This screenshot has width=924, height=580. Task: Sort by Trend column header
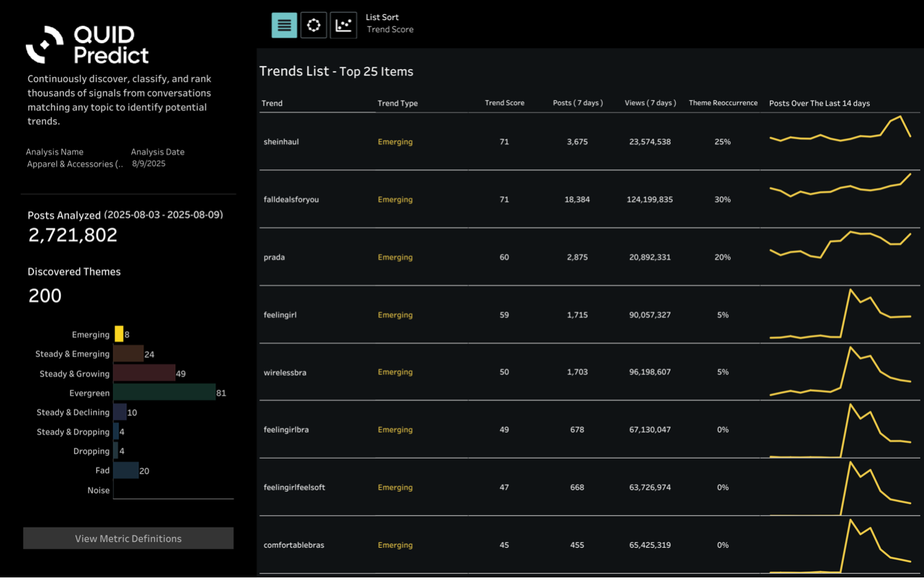[272, 103]
